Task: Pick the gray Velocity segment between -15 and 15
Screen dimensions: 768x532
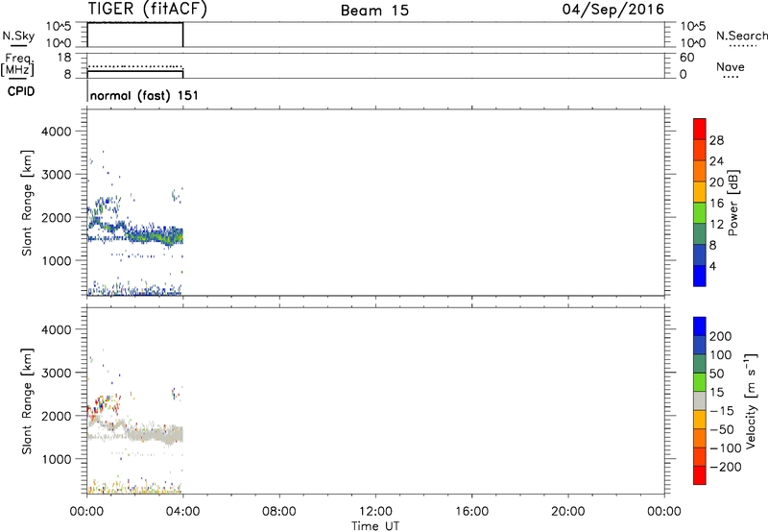Action: pos(700,400)
